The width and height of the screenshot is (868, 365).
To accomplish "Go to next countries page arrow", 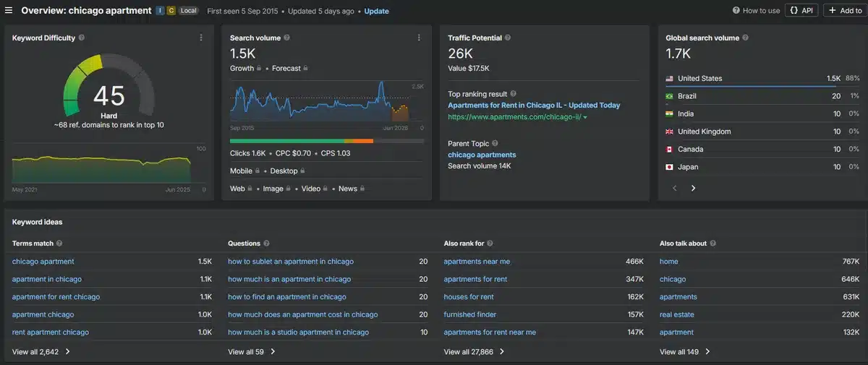I will click(x=693, y=188).
